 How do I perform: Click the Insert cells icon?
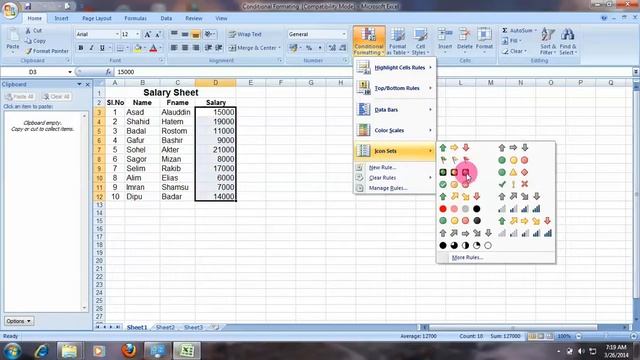pyautogui.click(x=445, y=35)
